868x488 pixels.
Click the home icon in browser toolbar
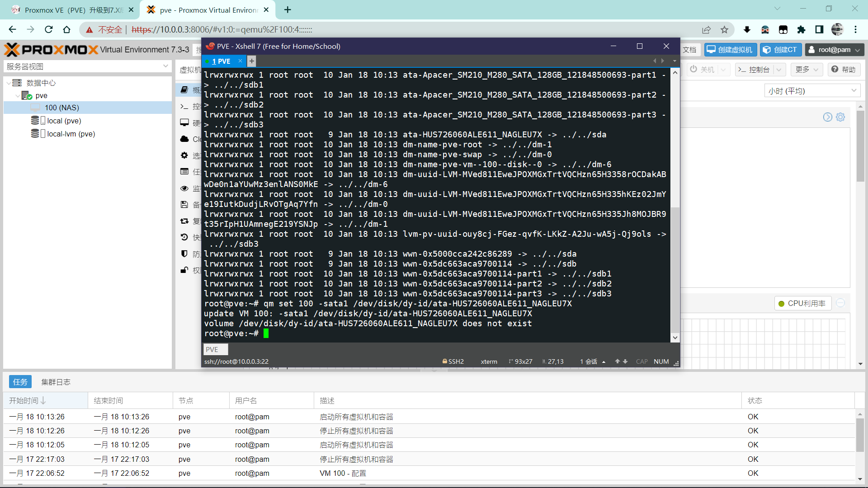67,30
